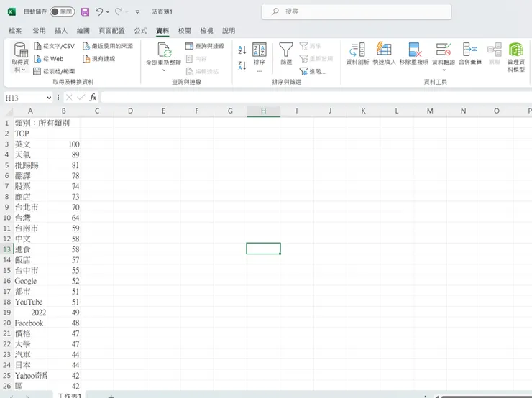532x398 pixels.
Task: Click cell containing YouTube
Action: 30,302
